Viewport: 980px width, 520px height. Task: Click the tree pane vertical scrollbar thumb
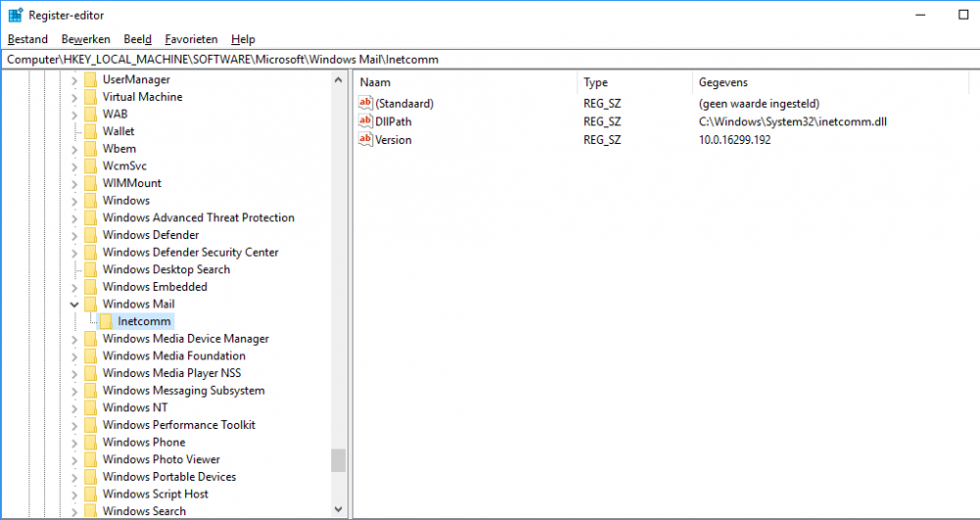click(x=338, y=460)
